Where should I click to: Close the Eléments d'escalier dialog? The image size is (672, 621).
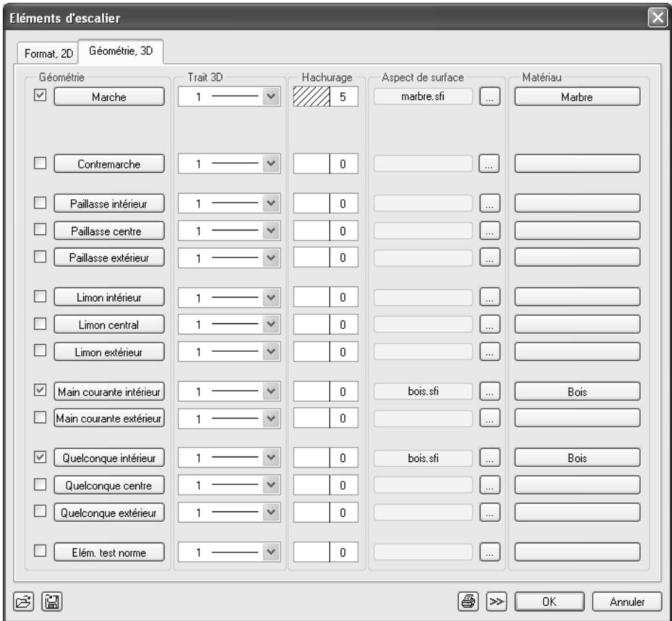658,17
